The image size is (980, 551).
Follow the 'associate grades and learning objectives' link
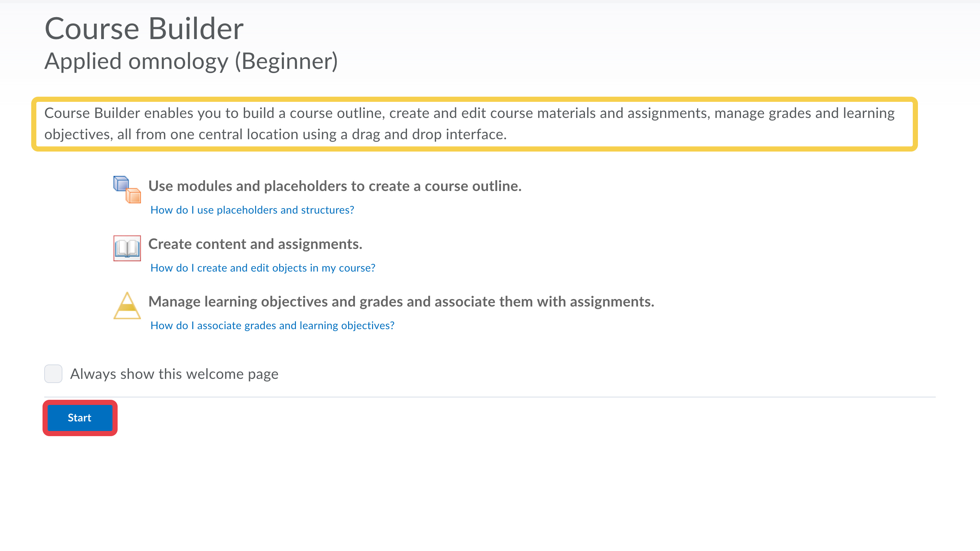[x=272, y=326]
